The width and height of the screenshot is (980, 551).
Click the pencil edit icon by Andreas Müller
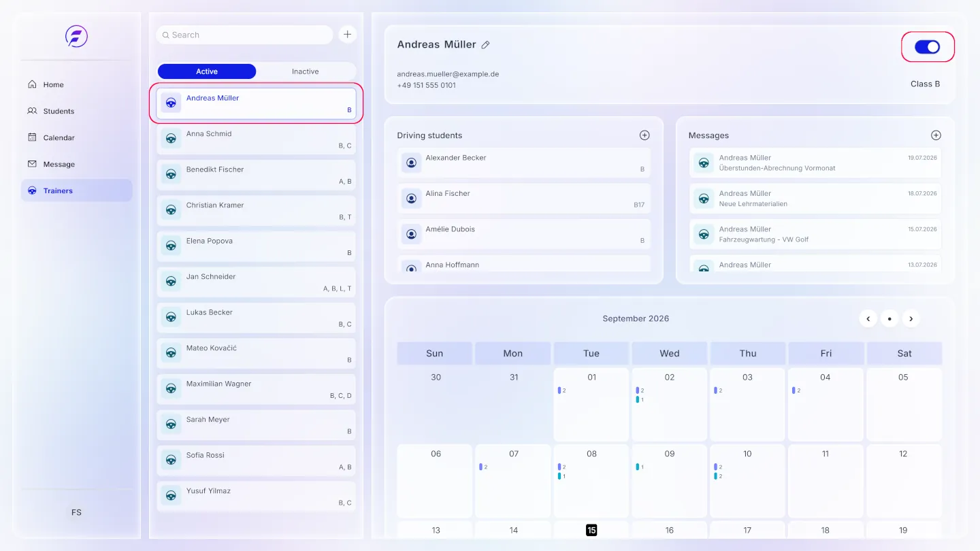click(x=485, y=45)
